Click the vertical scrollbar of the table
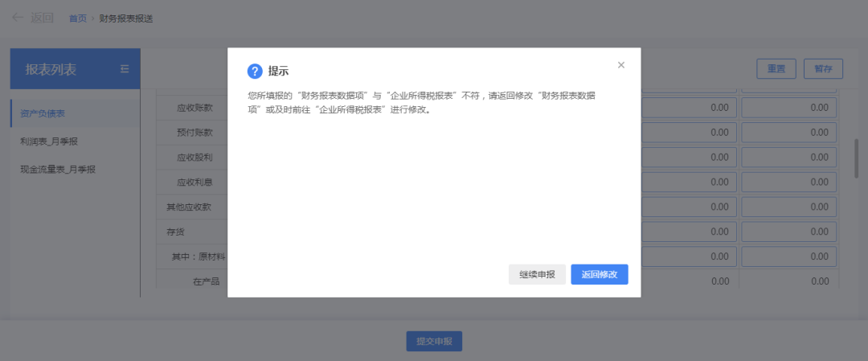868x361 pixels. (x=856, y=158)
